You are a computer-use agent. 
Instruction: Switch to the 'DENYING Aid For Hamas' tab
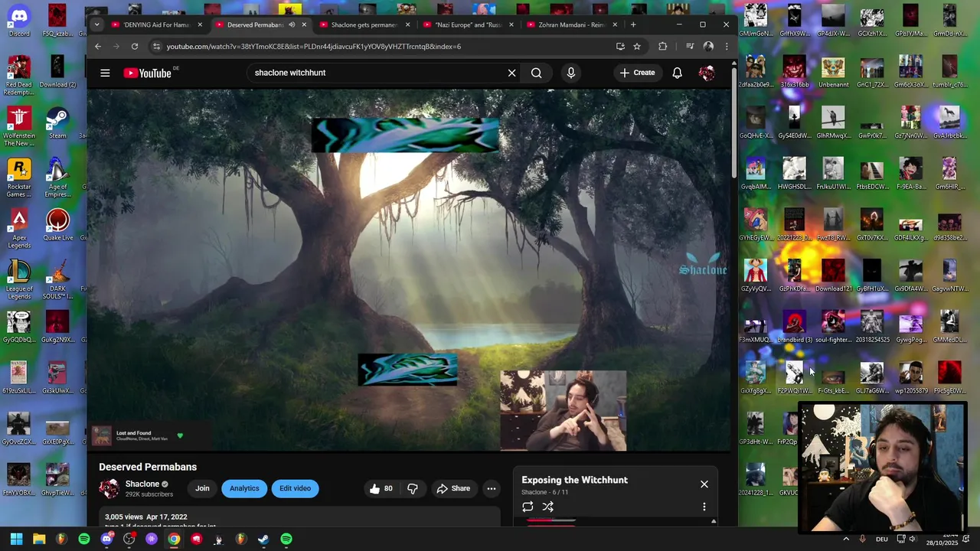[x=156, y=24]
